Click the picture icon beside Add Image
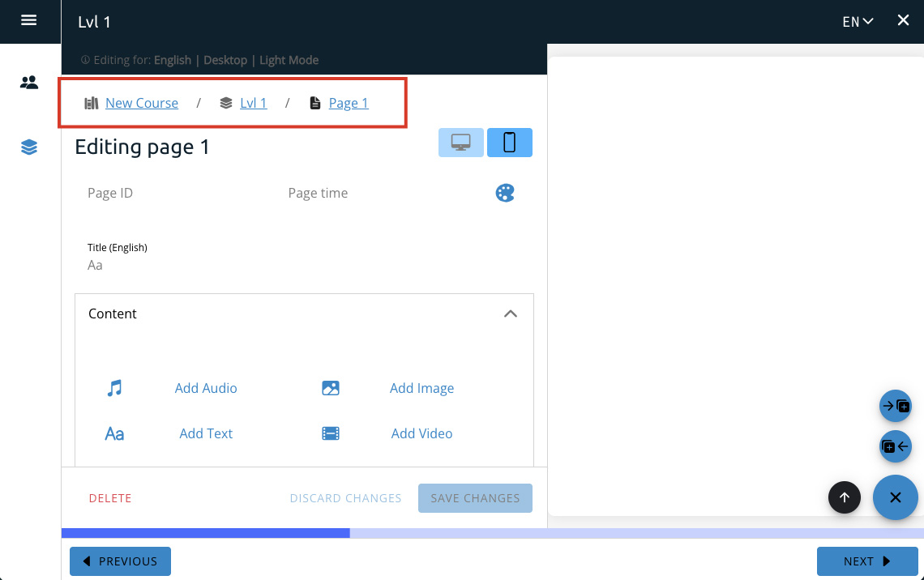This screenshot has width=924, height=580. [x=331, y=388]
